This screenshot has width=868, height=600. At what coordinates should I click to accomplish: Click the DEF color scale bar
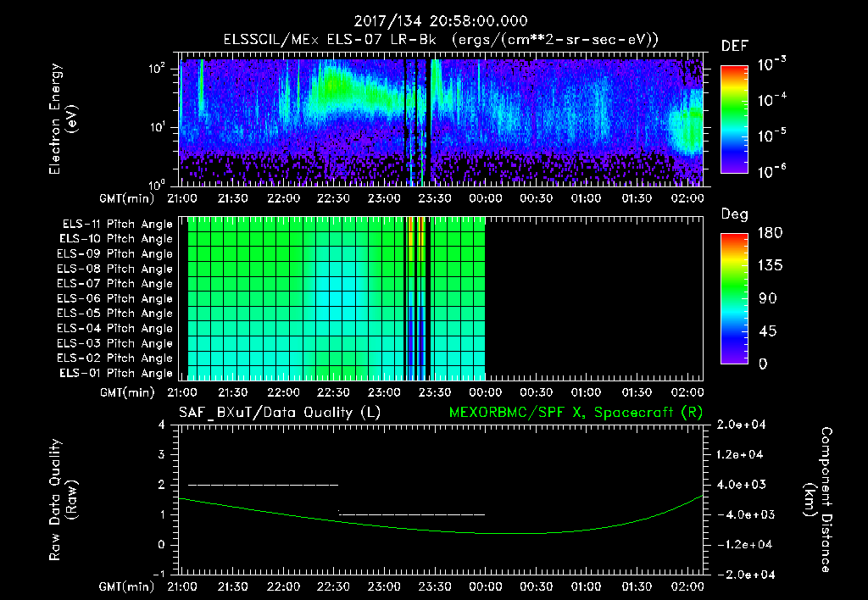click(x=734, y=119)
